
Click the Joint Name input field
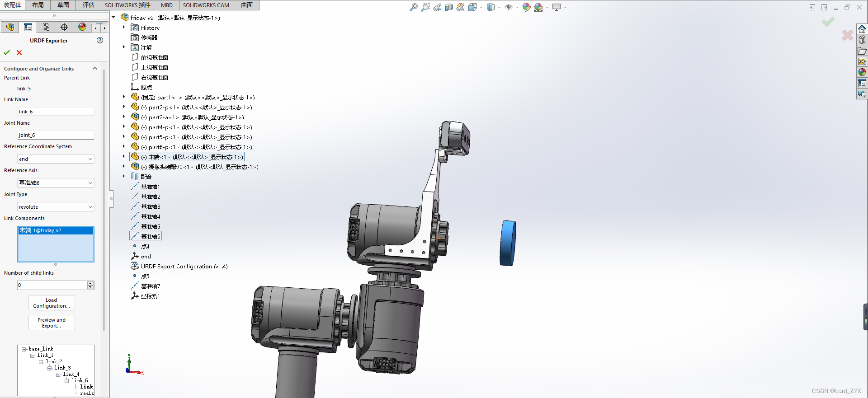[x=56, y=135]
